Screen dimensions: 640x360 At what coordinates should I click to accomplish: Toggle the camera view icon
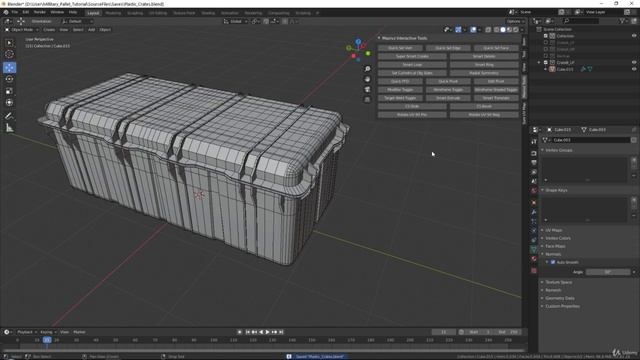pos(367,89)
